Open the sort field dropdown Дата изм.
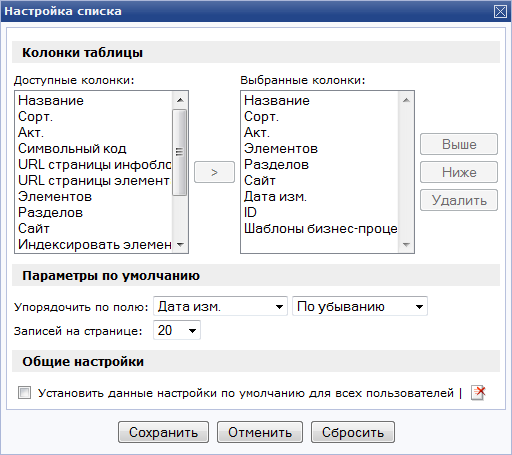512x455 pixels. pos(220,306)
